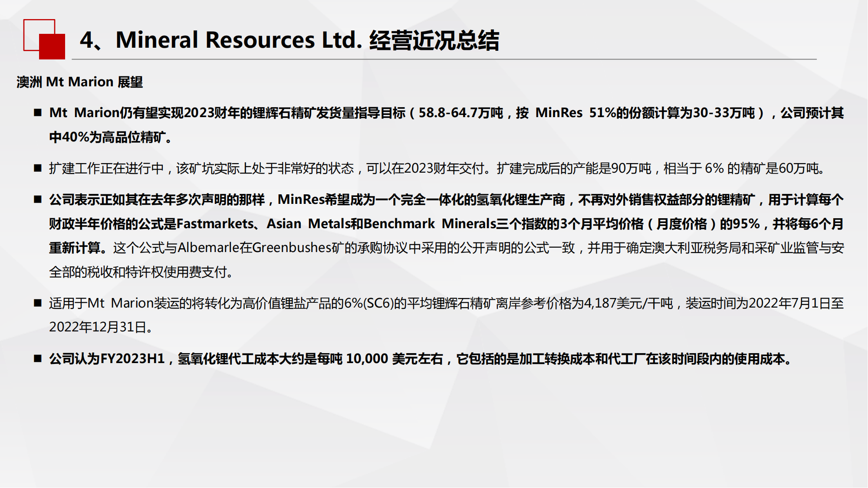Viewport: 868px width, 488px height.
Task: Click the line '全部的税收和特许权使用费支付。'
Action: [141, 272]
